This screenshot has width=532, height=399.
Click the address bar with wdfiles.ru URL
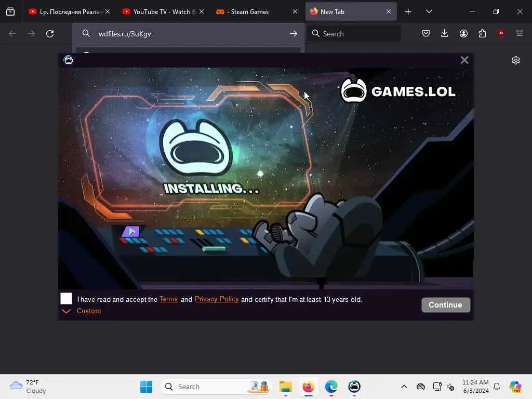(188, 34)
